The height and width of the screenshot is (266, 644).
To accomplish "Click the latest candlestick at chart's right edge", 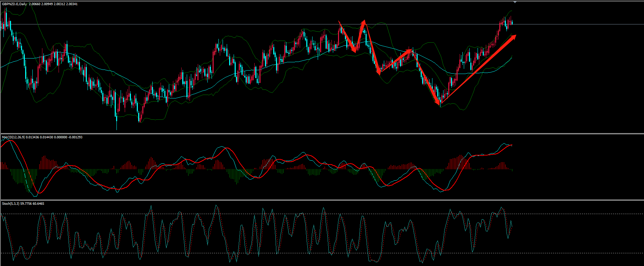I will (x=512, y=22).
